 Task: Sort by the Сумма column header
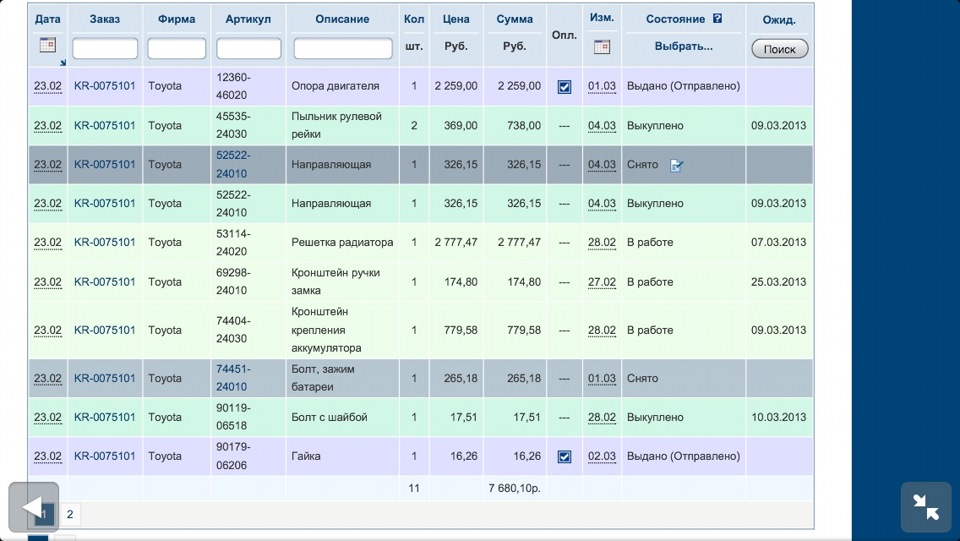(x=514, y=19)
